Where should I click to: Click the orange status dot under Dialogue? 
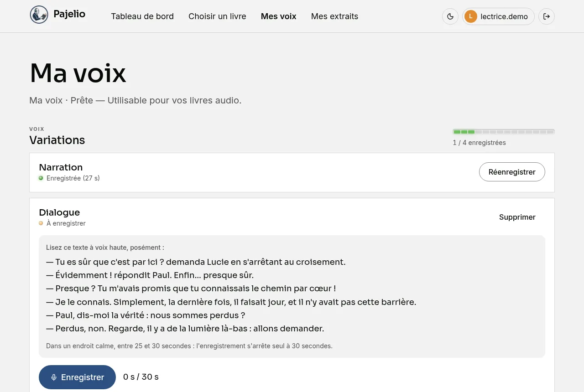[41, 223]
